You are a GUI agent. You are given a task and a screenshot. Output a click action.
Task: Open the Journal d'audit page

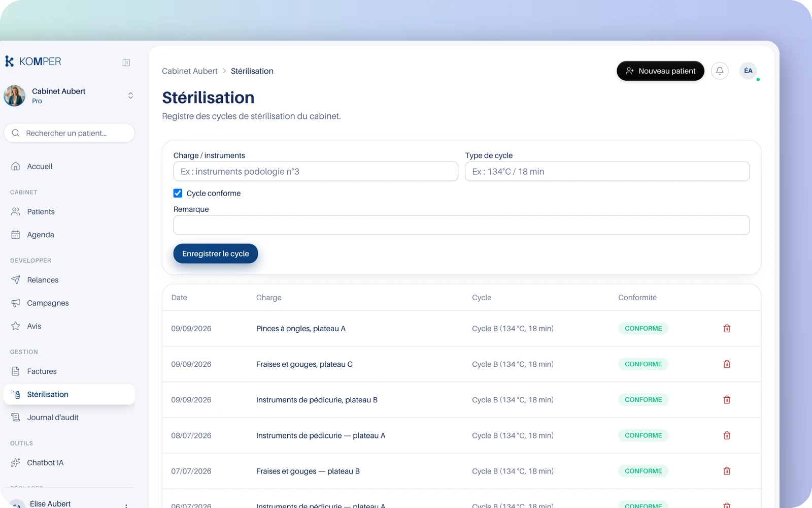pos(69,417)
